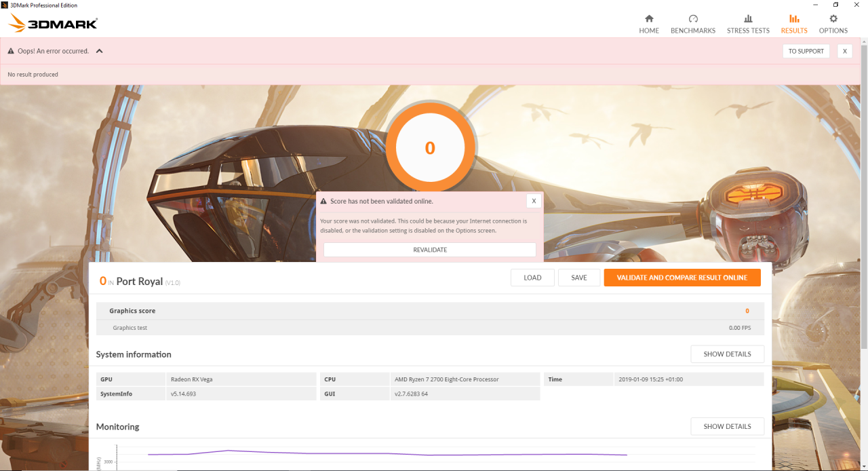Viewport: 868px width, 471px height.
Task: Click the error warning triangle icon
Action: 11,51
